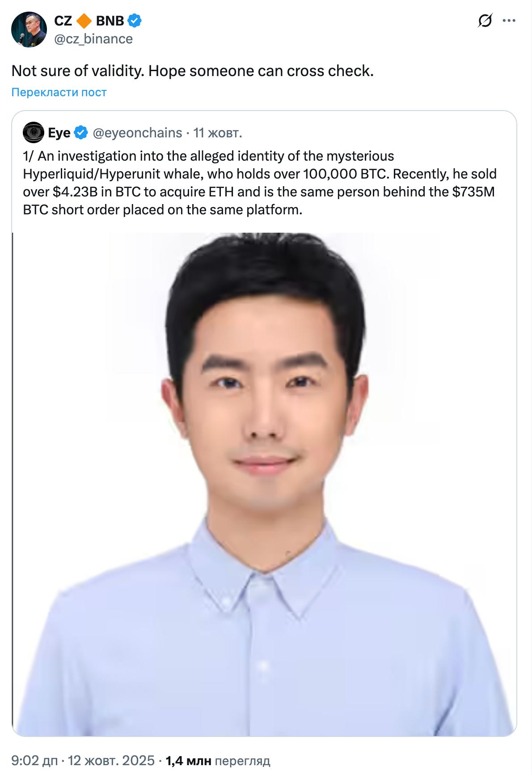Click the CZ BNB display name
Screen dimensions: 532x775
tap(89, 21)
